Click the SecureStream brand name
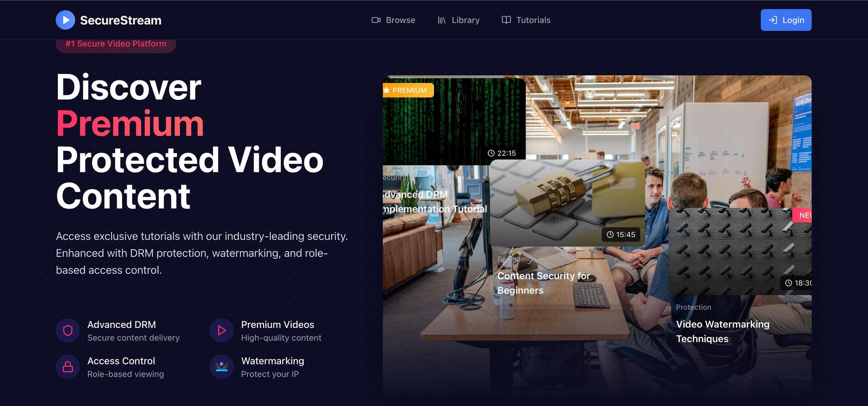868x406 pixels. click(121, 20)
